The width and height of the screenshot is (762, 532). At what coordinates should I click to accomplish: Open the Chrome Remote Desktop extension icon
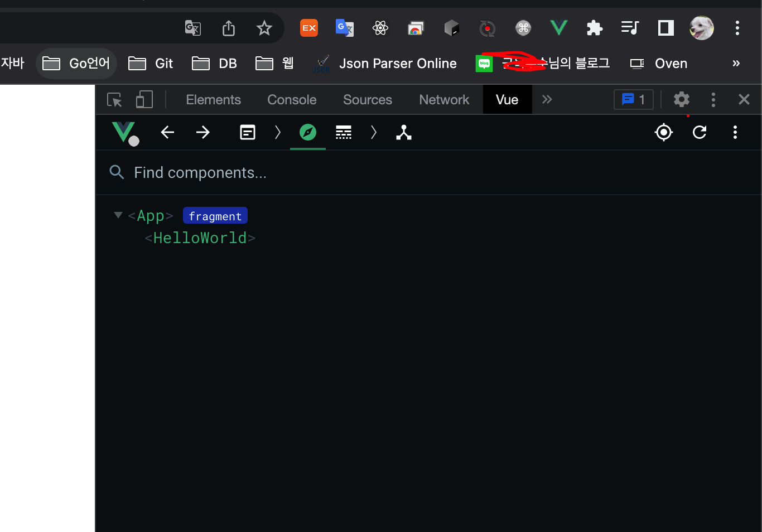(x=416, y=28)
